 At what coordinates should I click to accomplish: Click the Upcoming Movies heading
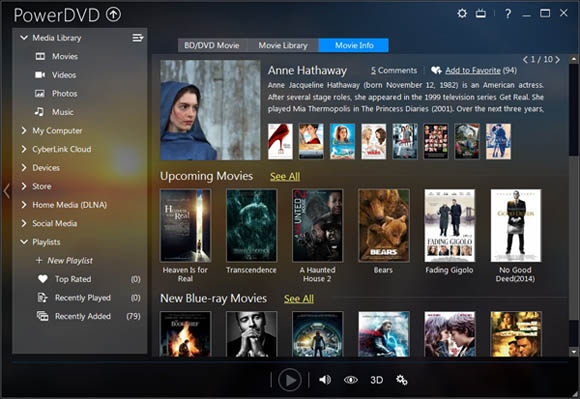tap(206, 176)
